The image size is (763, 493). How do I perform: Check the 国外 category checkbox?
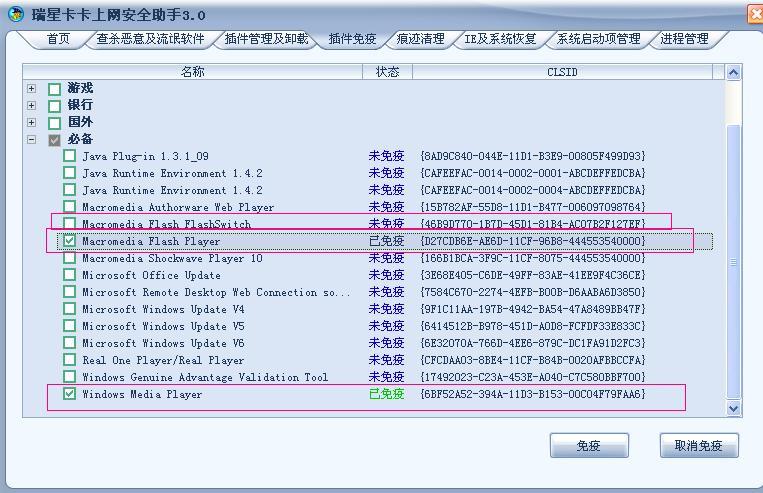click(x=54, y=123)
